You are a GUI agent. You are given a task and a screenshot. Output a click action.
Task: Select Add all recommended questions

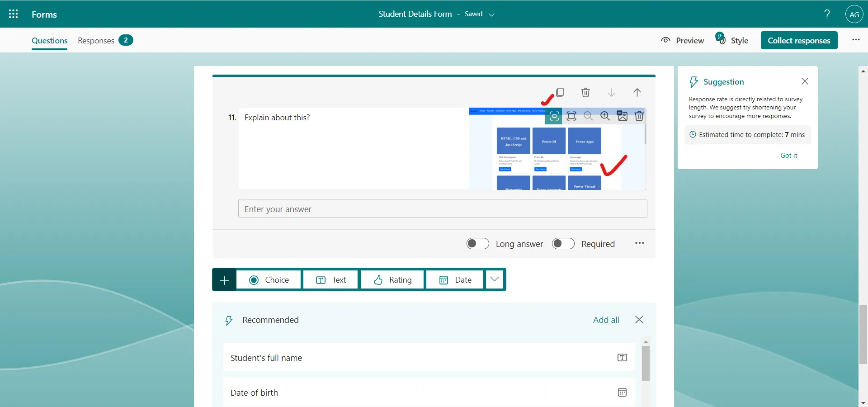pyautogui.click(x=606, y=320)
